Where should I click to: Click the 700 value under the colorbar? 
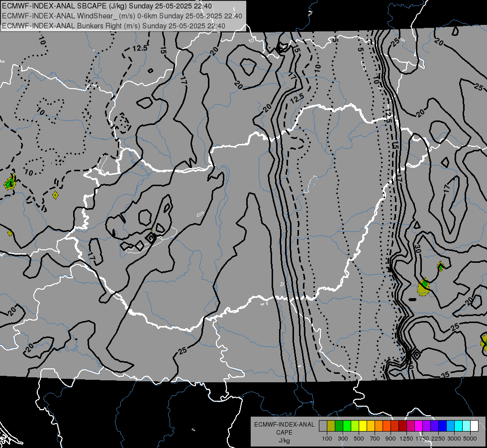click(x=375, y=439)
